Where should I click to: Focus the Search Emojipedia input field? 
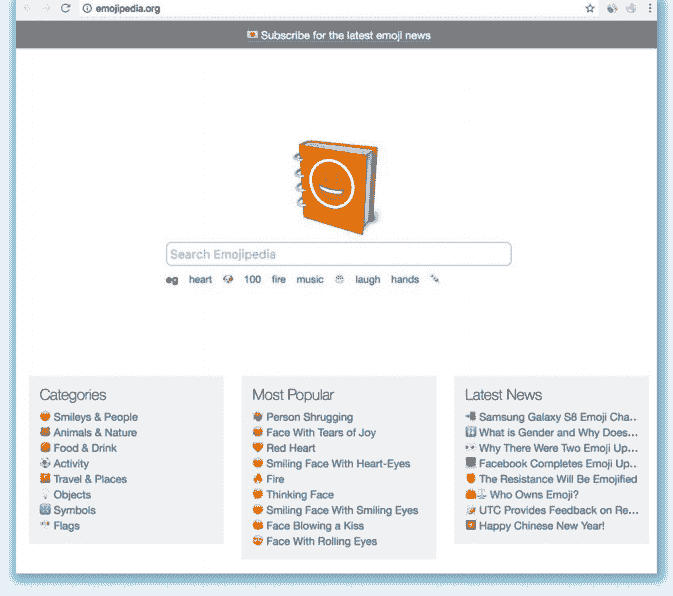click(x=338, y=254)
